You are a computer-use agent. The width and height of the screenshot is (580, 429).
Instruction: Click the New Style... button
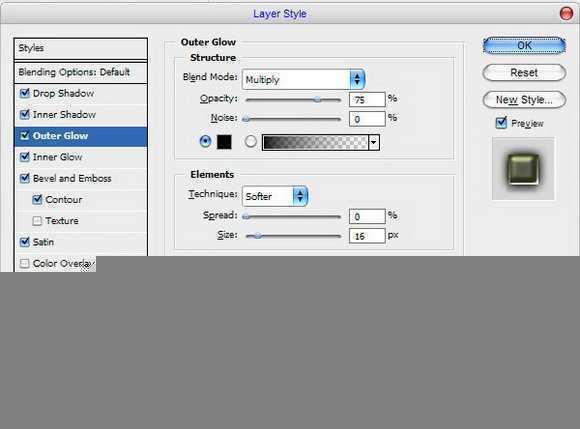point(524,100)
